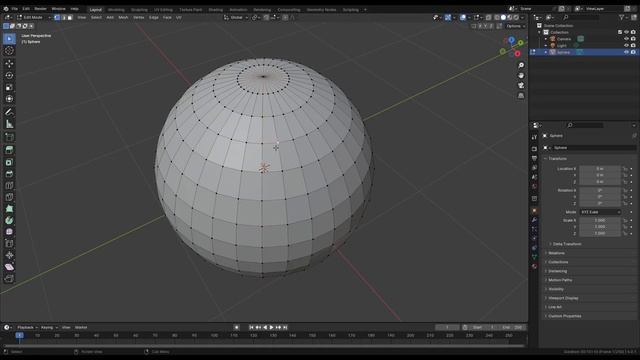Click the timeline current frame number field
Viewport: 640px width, 360px height.
pyautogui.click(x=447, y=327)
